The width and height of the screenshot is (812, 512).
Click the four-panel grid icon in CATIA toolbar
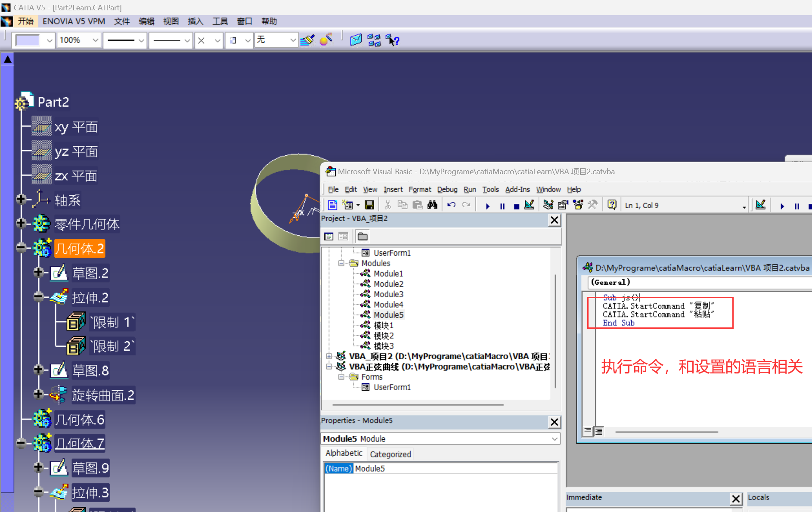(x=374, y=40)
